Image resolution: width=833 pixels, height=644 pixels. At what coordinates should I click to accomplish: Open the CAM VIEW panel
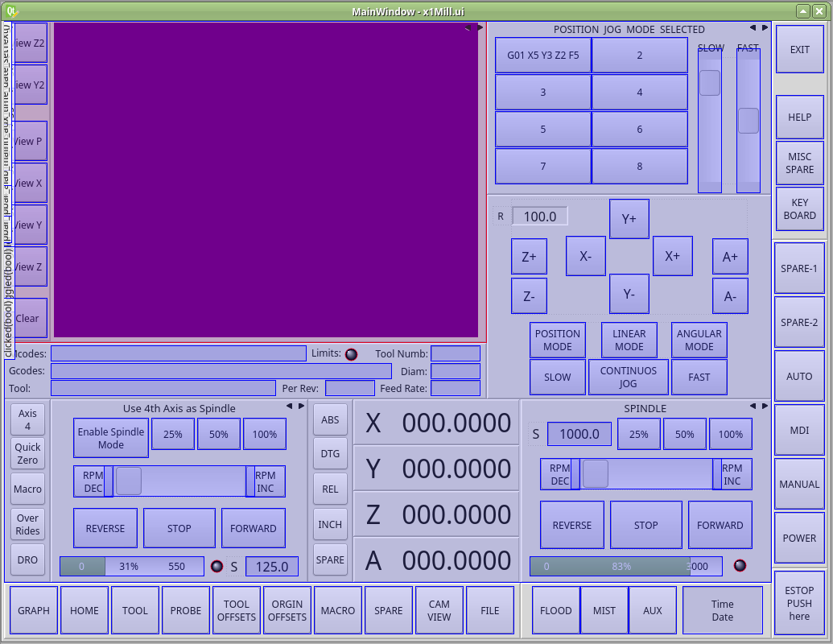click(x=439, y=610)
